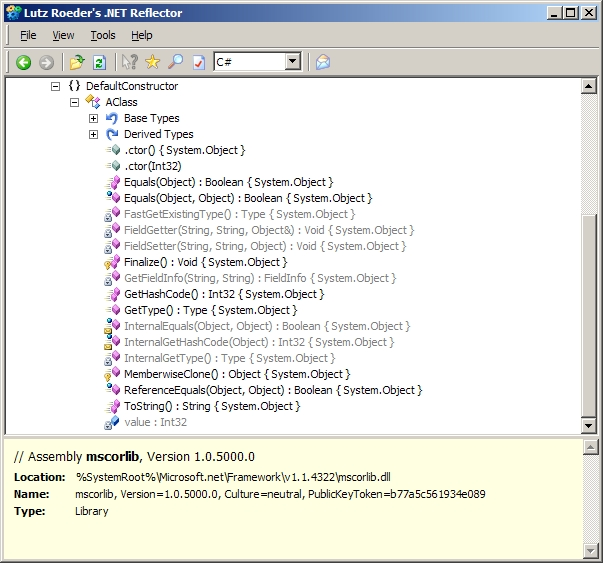This screenshot has width=603, height=563.
Task: Click the .ctor(Int32) constructor icon
Action: pos(113,166)
